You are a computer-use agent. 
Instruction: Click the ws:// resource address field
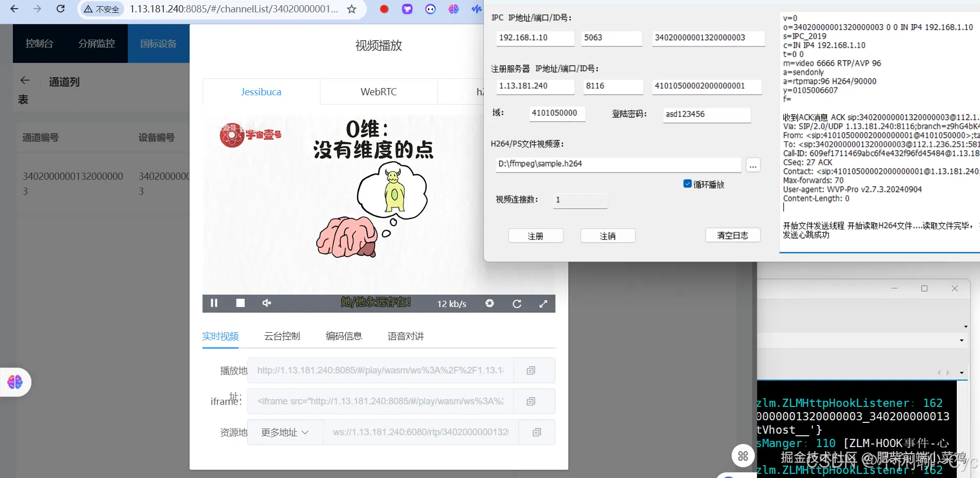420,432
